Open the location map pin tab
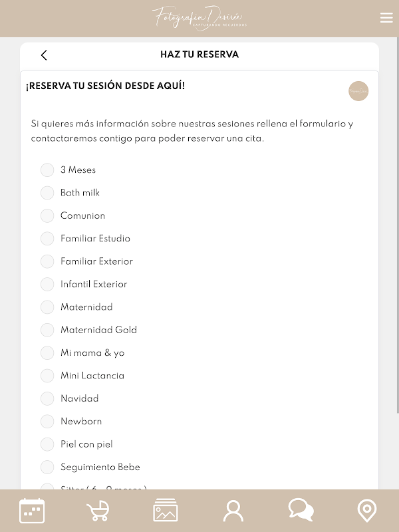 (x=366, y=511)
